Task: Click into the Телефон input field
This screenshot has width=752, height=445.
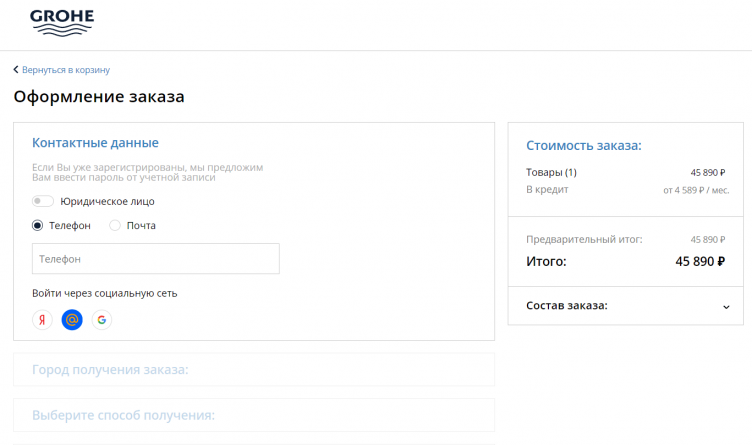Action: coord(155,259)
